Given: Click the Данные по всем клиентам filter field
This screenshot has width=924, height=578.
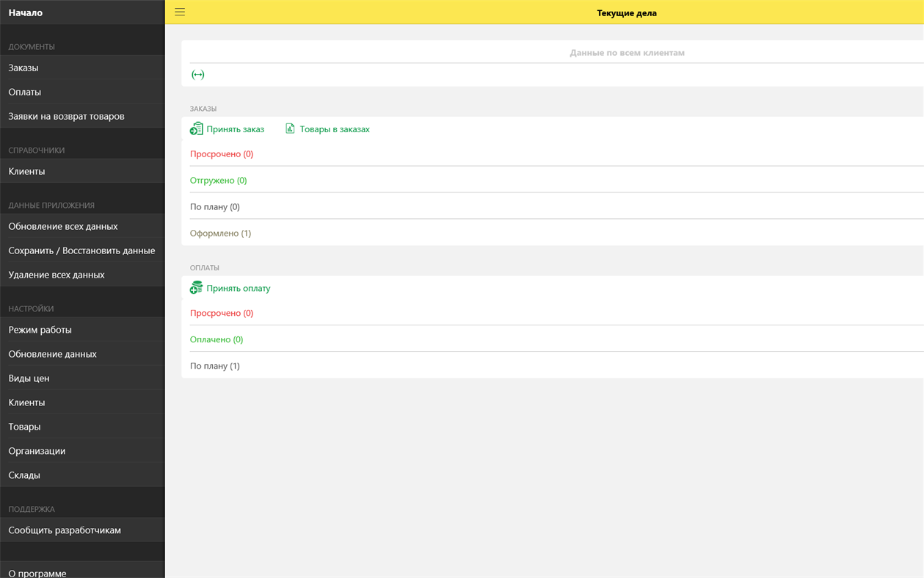Looking at the screenshot, I should pyautogui.click(x=626, y=52).
